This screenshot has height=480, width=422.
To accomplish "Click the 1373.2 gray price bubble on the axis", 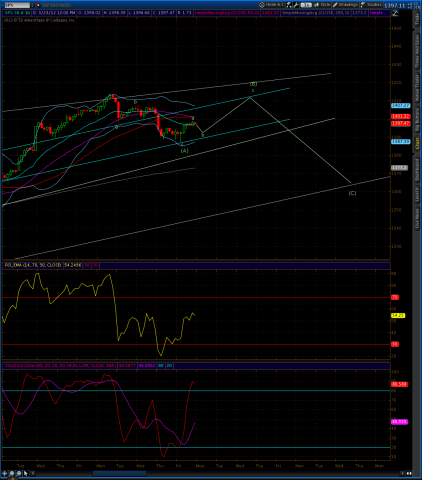I will point(399,168).
